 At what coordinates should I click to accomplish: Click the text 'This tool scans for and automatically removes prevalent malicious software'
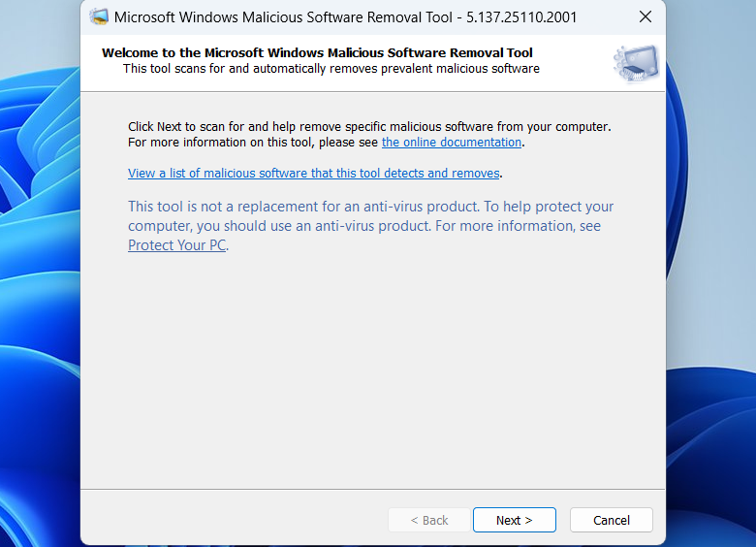click(x=331, y=69)
